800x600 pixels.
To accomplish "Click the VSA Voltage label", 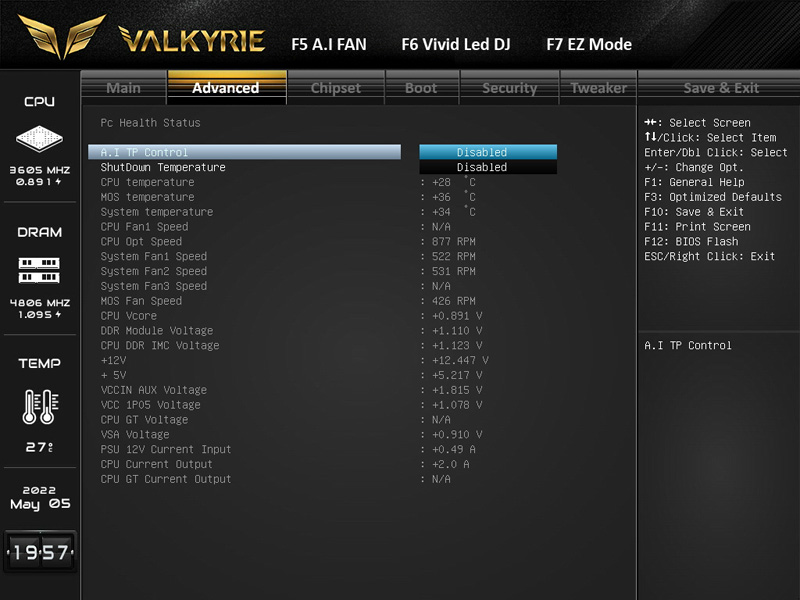I will click(135, 434).
